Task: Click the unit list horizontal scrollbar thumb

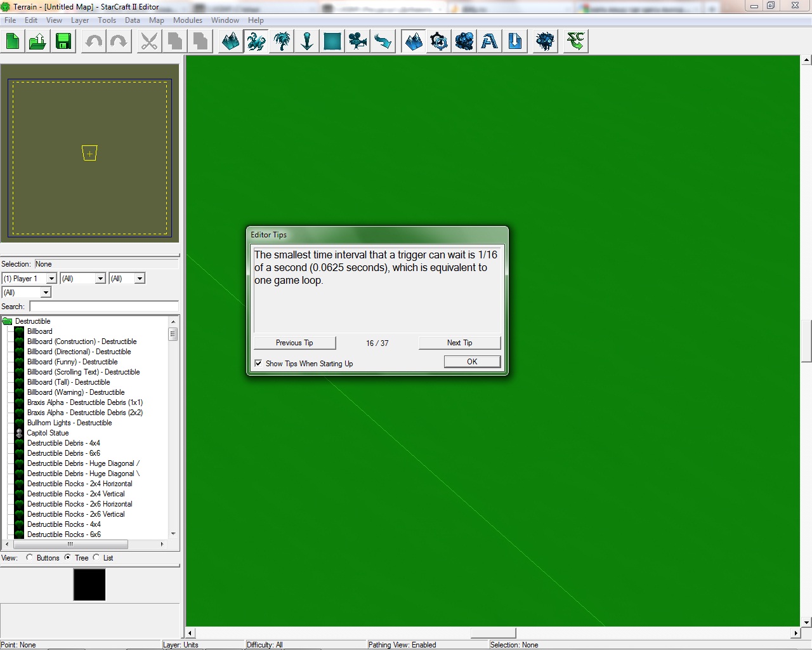Action: click(70, 544)
